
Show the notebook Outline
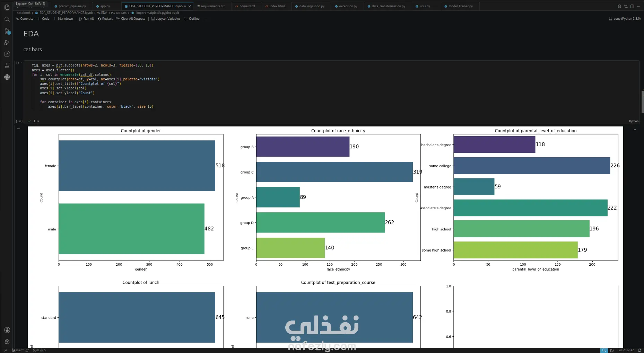pos(192,19)
